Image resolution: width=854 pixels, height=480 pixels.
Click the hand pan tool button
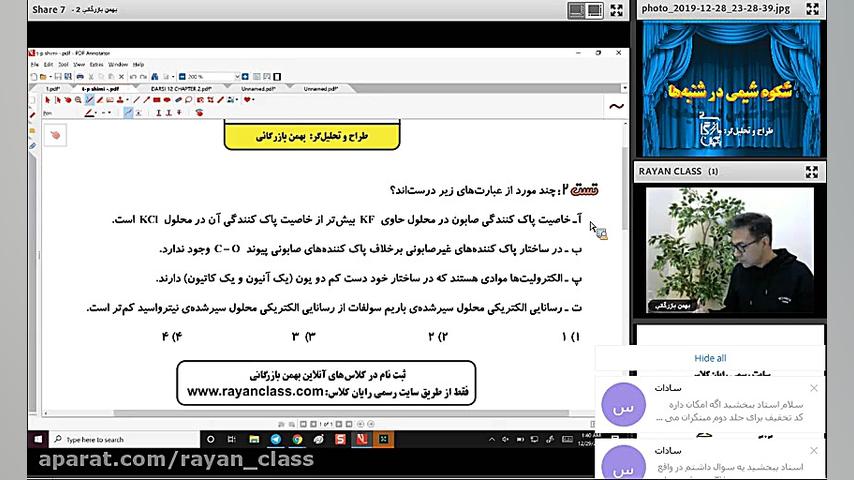click(56, 135)
